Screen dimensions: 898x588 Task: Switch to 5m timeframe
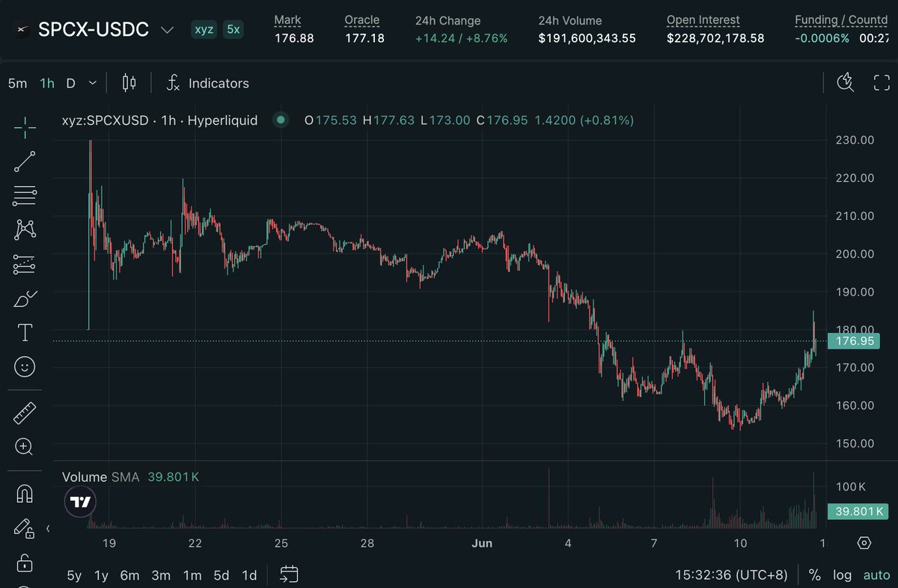click(x=17, y=83)
